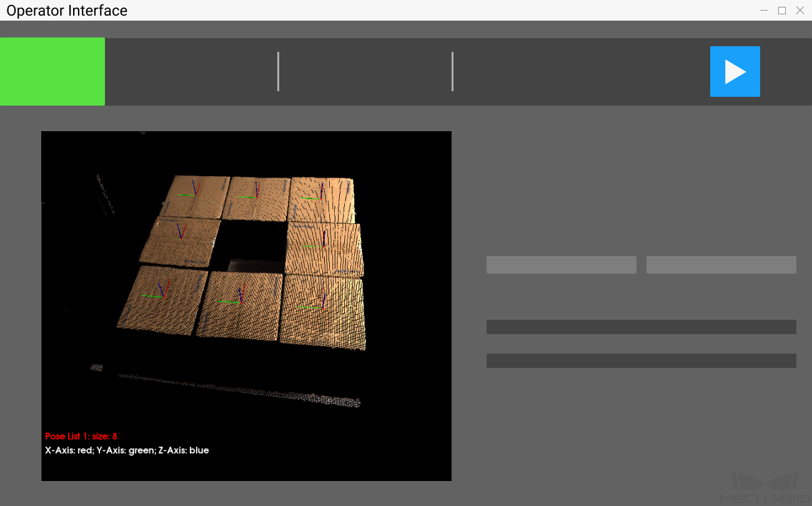The height and width of the screenshot is (506, 812).
Task: Click the dark top menu strip
Action: point(406,27)
